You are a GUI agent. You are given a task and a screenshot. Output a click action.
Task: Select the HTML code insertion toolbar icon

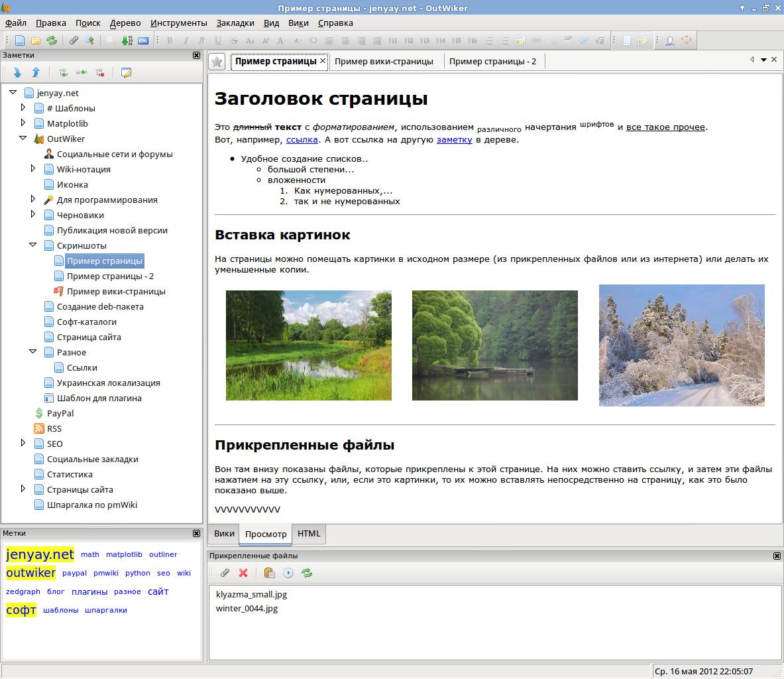point(143,40)
